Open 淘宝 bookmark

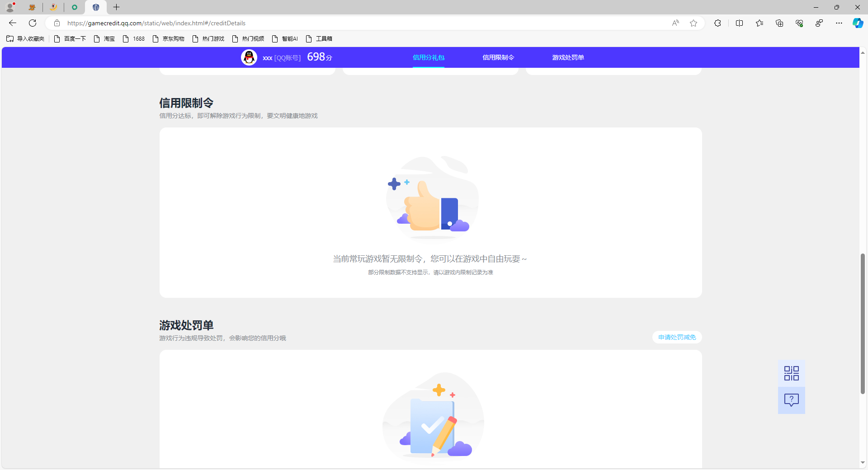[104, 39]
